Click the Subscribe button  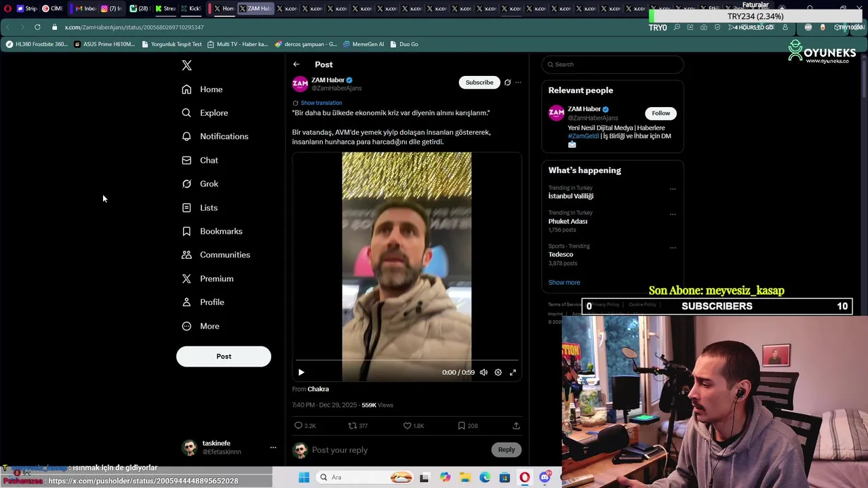point(479,83)
